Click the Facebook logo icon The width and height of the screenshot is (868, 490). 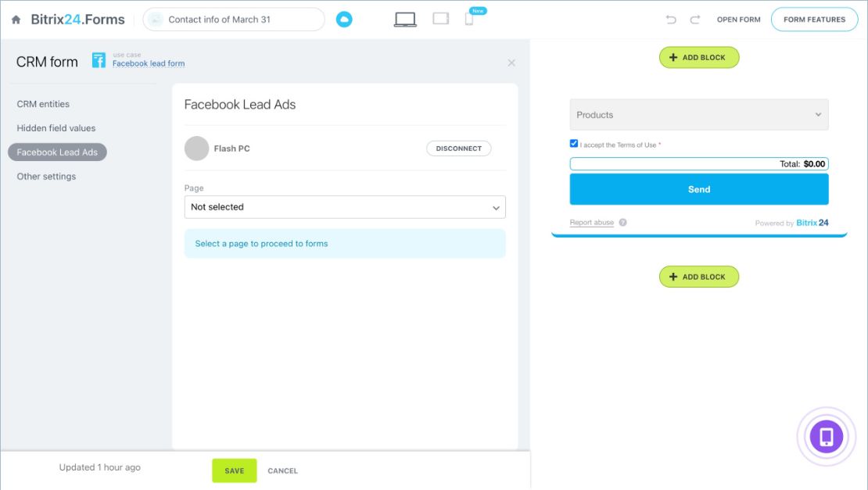click(x=99, y=60)
